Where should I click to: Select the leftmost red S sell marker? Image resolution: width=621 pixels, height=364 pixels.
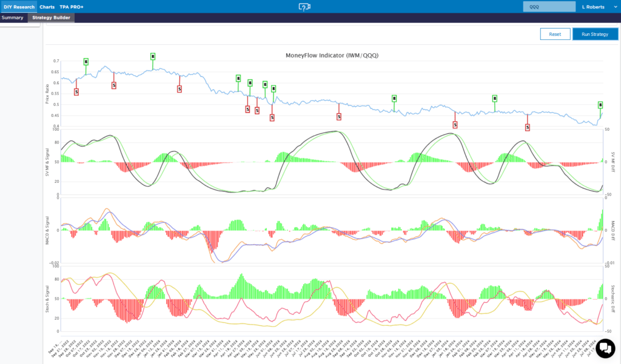coord(76,92)
